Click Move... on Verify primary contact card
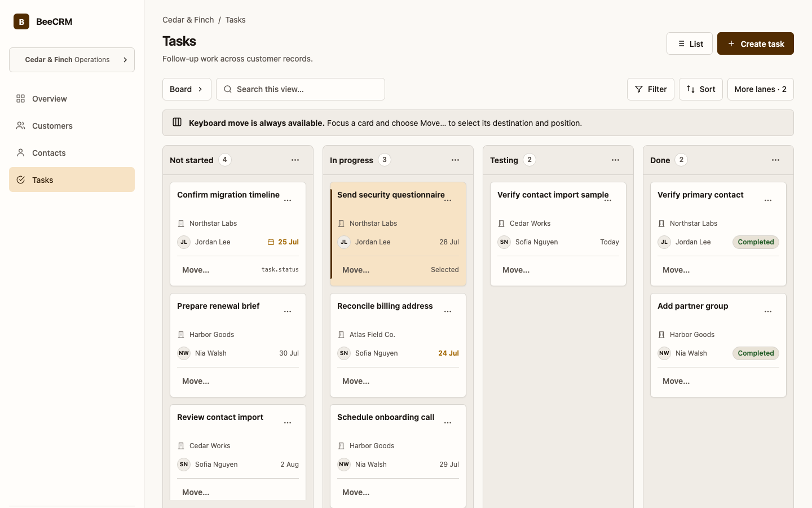The image size is (812, 508). 676,270
